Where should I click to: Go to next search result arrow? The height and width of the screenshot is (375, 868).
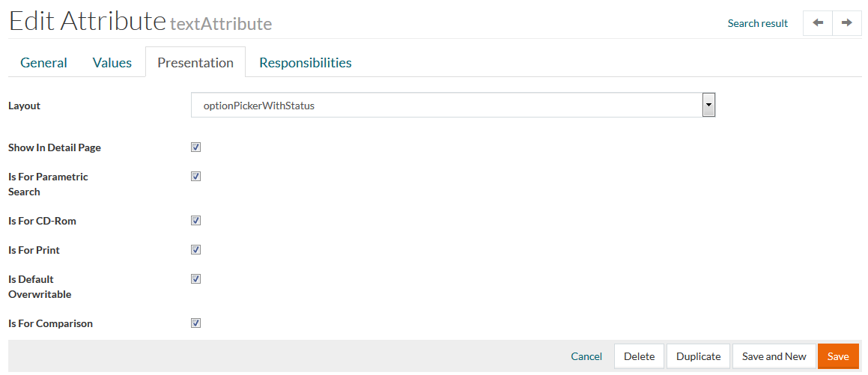pos(846,23)
